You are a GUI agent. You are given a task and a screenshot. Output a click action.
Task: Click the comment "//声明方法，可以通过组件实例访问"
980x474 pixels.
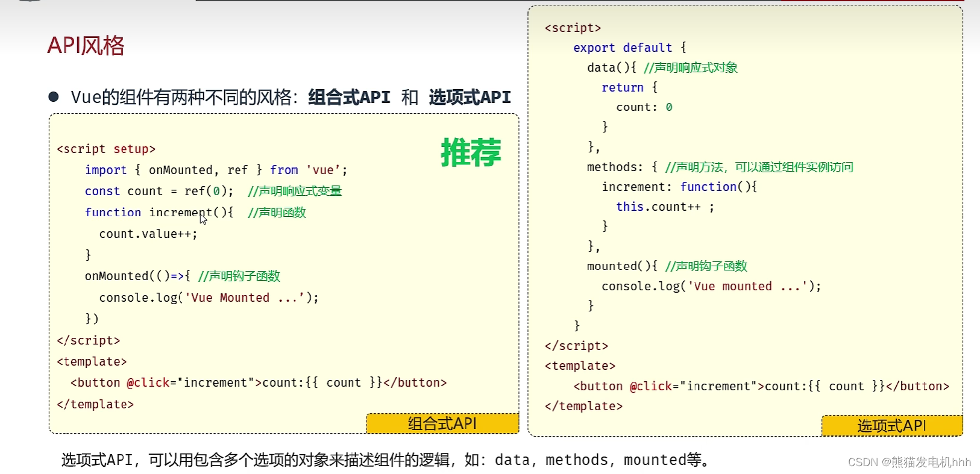click(759, 167)
